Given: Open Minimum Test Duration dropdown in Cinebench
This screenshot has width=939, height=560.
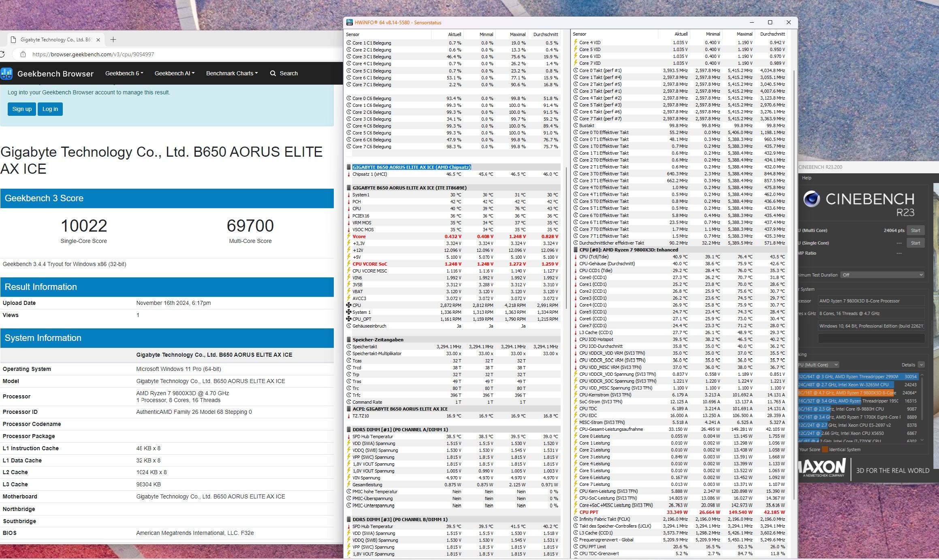Looking at the screenshot, I should [x=882, y=275].
